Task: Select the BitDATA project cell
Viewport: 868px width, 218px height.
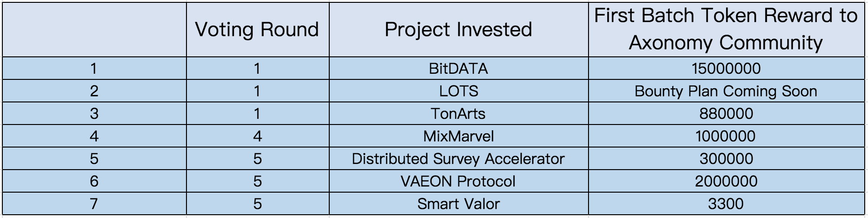Action: (458, 69)
